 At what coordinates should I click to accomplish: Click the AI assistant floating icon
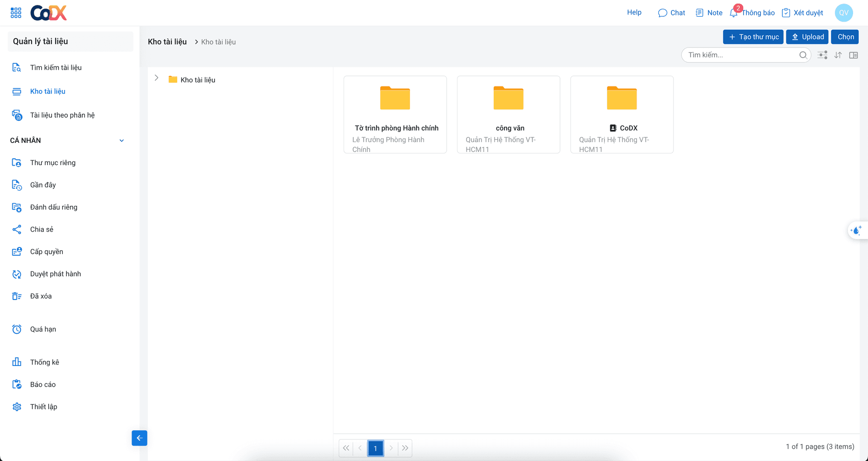point(856,231)
